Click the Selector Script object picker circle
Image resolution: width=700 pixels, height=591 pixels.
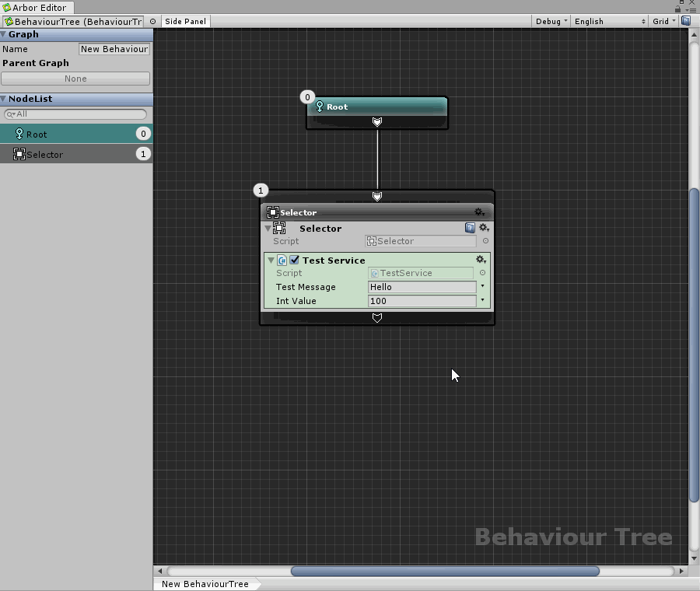(485, 241)
